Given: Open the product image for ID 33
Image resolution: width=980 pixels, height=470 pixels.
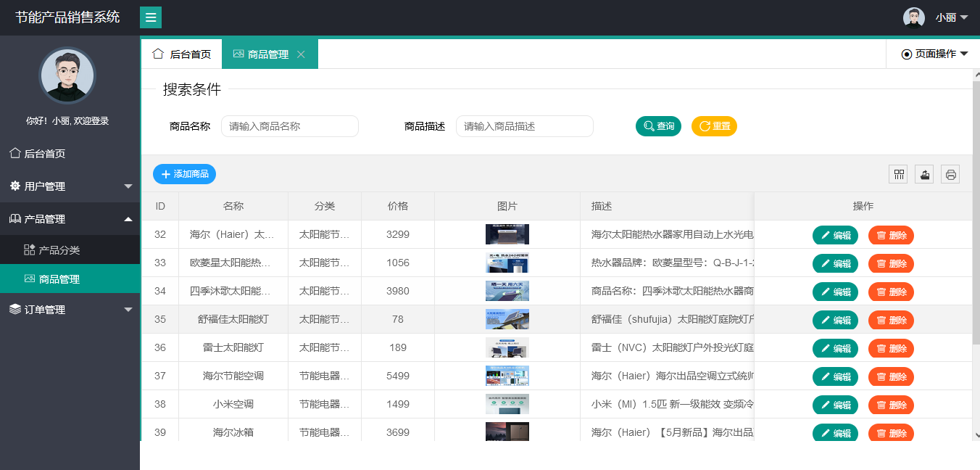Looking at the screenshot, I should tap(507, 263).
